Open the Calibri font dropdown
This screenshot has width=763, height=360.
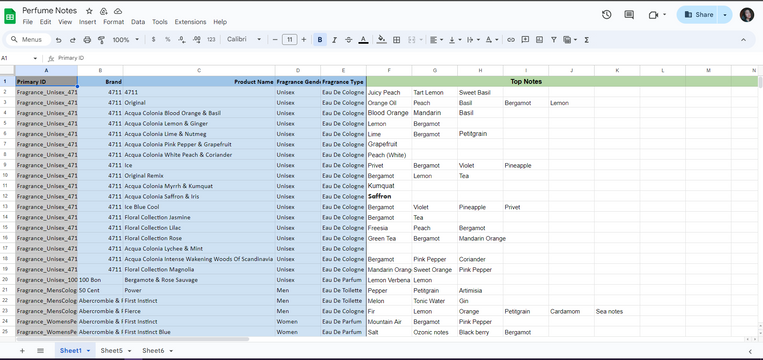(244, 40)
